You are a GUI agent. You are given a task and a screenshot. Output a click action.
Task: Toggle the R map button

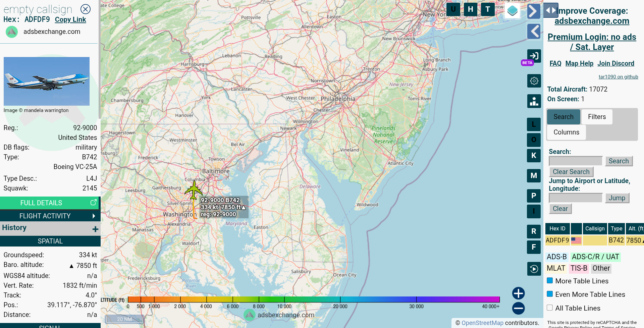534,231
